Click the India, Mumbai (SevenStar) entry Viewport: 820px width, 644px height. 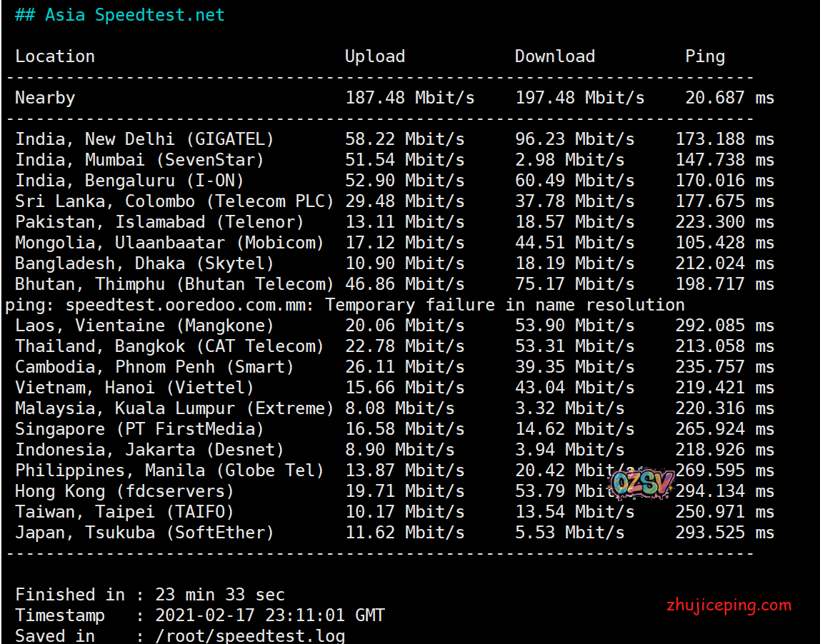pos(139,160)
